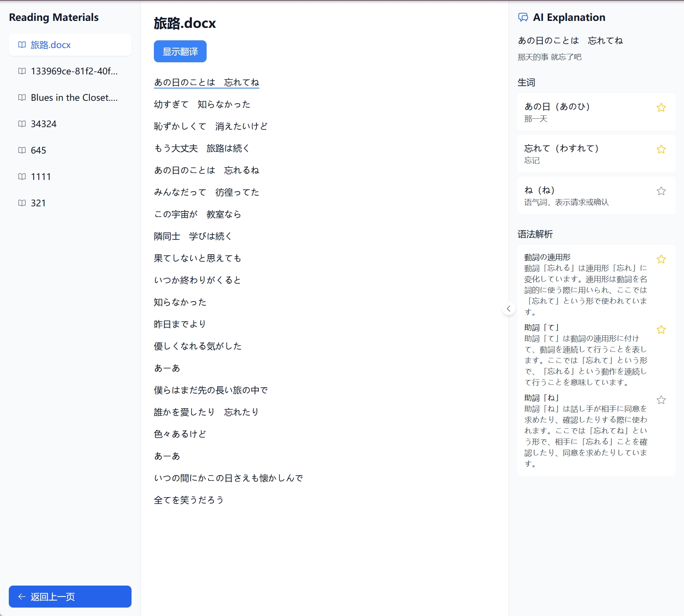Screen dimensions: 684x616
Task: Select lyric line いつか終わりがくると
Action: coord(198,280)
